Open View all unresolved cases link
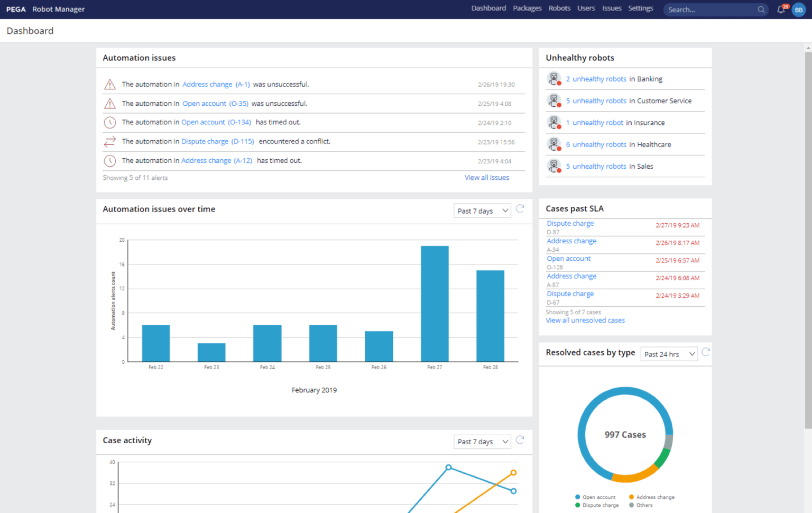This screenshot has height=513, width=812. point(585,320)
